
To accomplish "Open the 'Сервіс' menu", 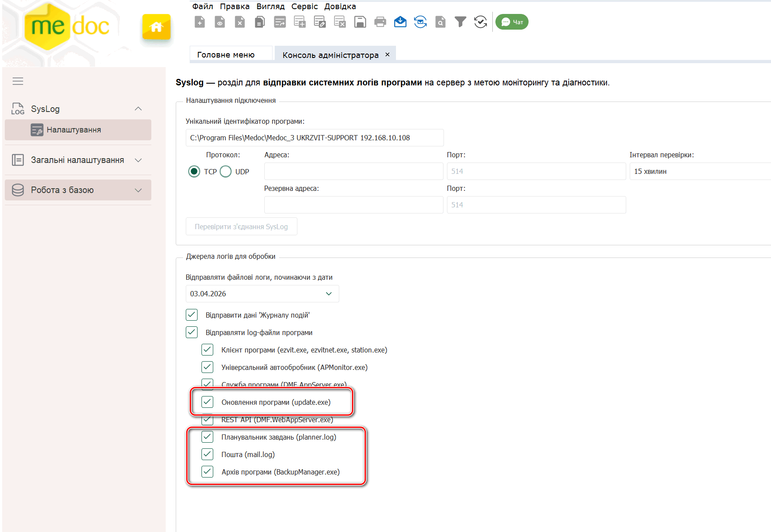I will tap(304, 7).
